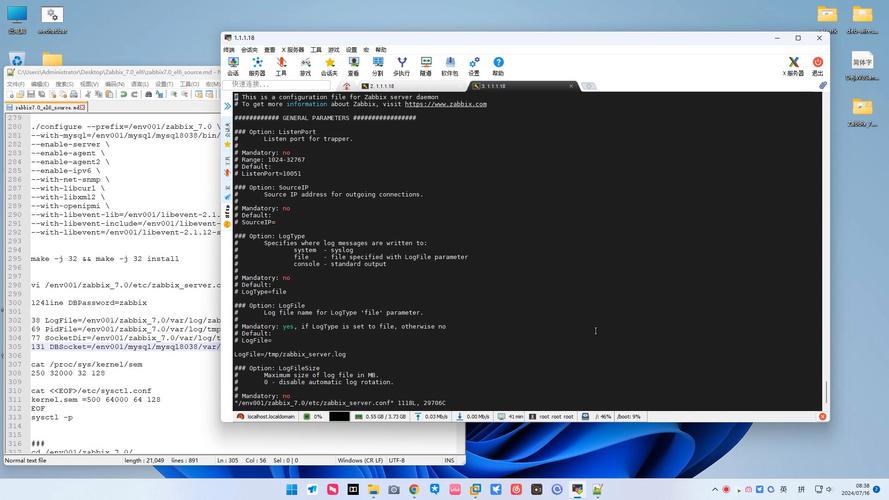Click the Split (分割) toolbar icon

(x=378, y=66)
